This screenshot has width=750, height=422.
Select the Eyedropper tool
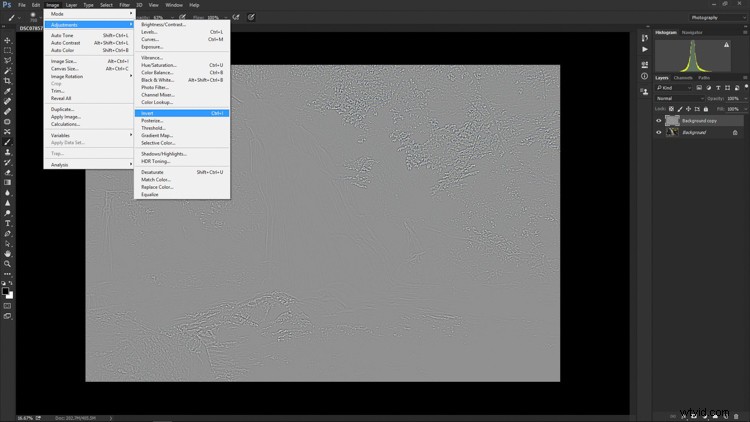pyautogui.click(x=8, y=91)
